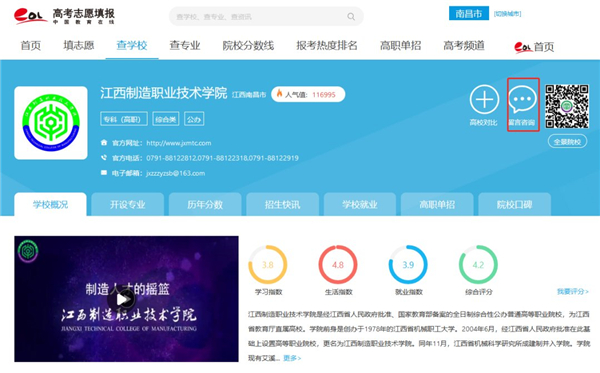Click the school emblem logo
This screenshot has width=600, height=373.
[x=51, y=123]
